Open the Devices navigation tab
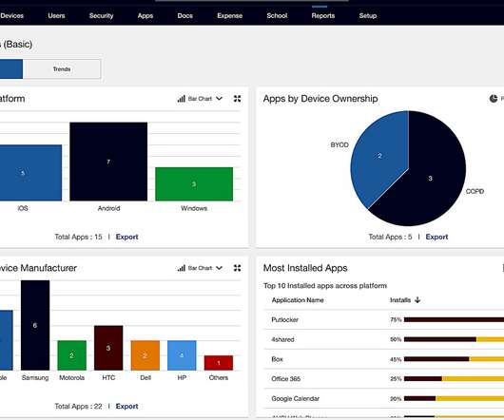 point(12,16)
